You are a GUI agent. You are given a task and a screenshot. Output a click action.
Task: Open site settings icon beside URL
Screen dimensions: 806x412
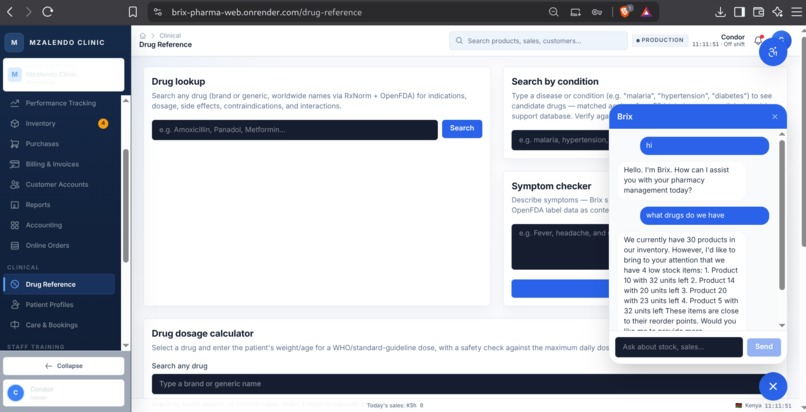point(158,12)
